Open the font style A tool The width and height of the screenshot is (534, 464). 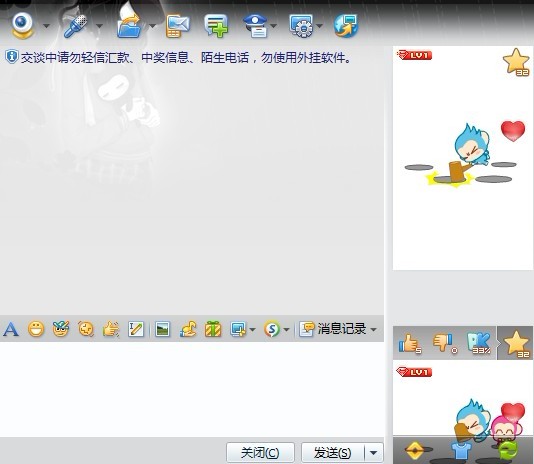point(11,329)
